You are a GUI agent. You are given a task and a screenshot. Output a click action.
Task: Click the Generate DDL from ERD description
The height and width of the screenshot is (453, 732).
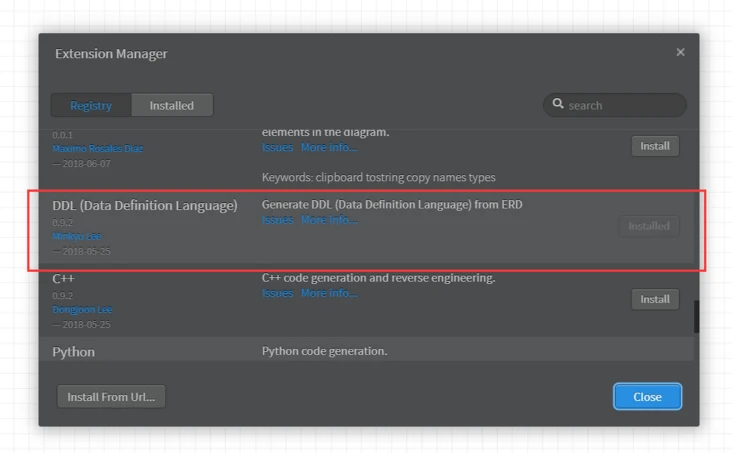point(392,205)
